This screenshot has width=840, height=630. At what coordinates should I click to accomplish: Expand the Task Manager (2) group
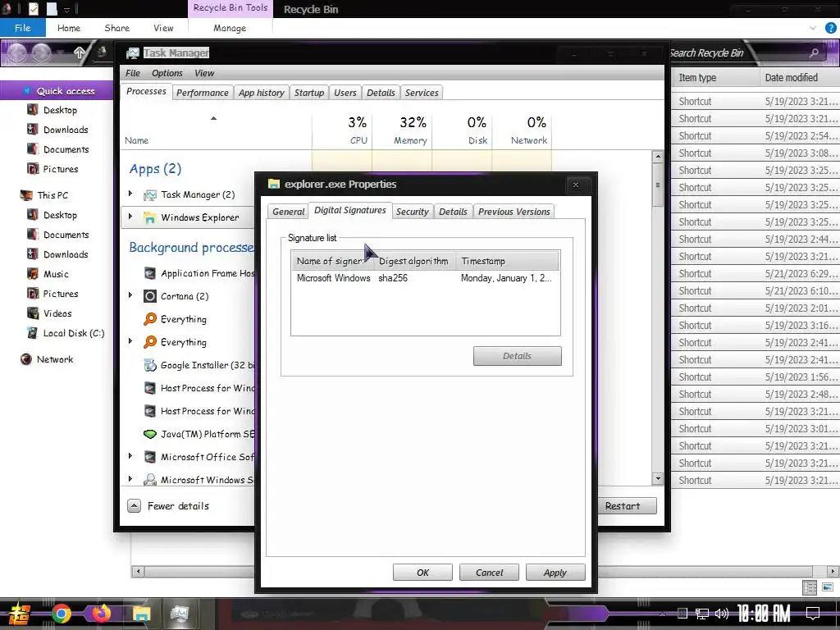(x=130, y=194)
